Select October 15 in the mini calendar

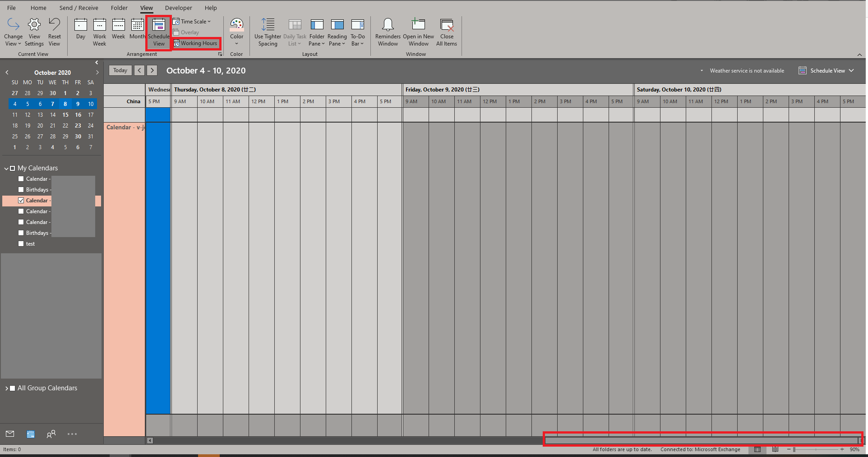(x=65, y=115)
